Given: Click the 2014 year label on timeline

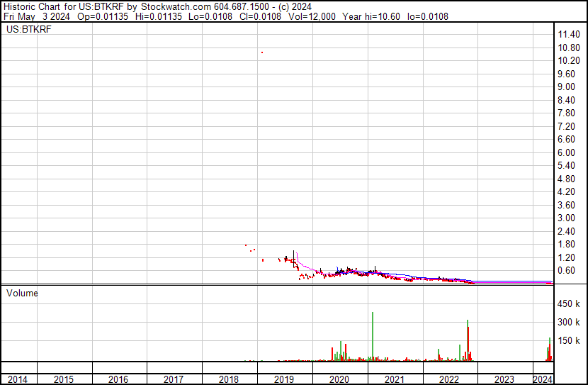Looking at the screenshot, I should pyautogui.click(x=18, y=379).
